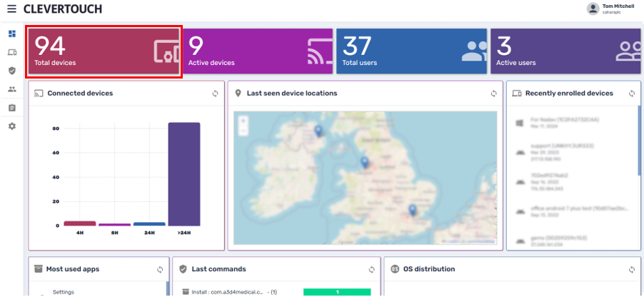Click the green progress bar showing 1
This screenshot has height=297, width=644.
(x=337, y=292)
